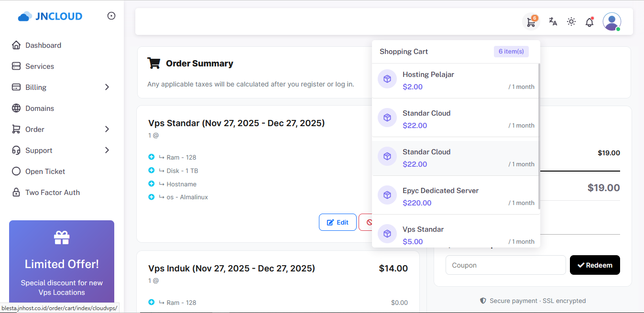This screenshot has height=313, width=644.
Task: Open the shopping cart icon in header
Action: pos(531,22)
